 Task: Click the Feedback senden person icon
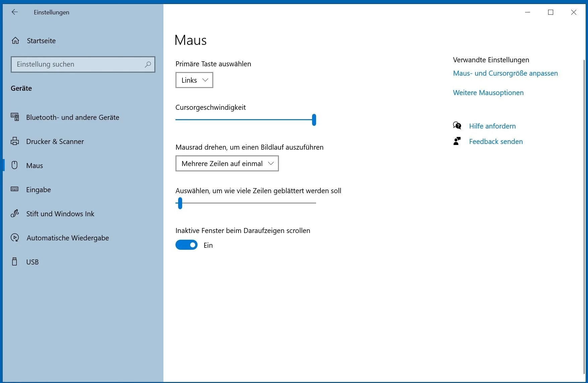tap(457, 141)
